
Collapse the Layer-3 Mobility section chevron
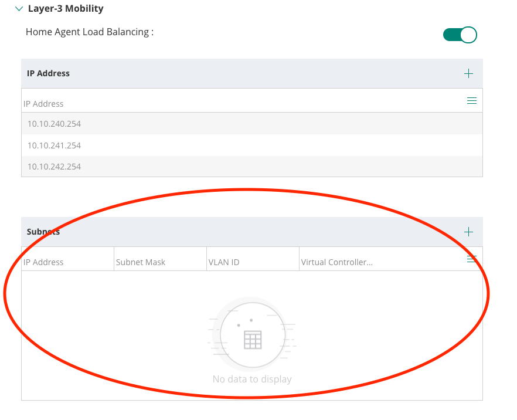pos(19,9)
